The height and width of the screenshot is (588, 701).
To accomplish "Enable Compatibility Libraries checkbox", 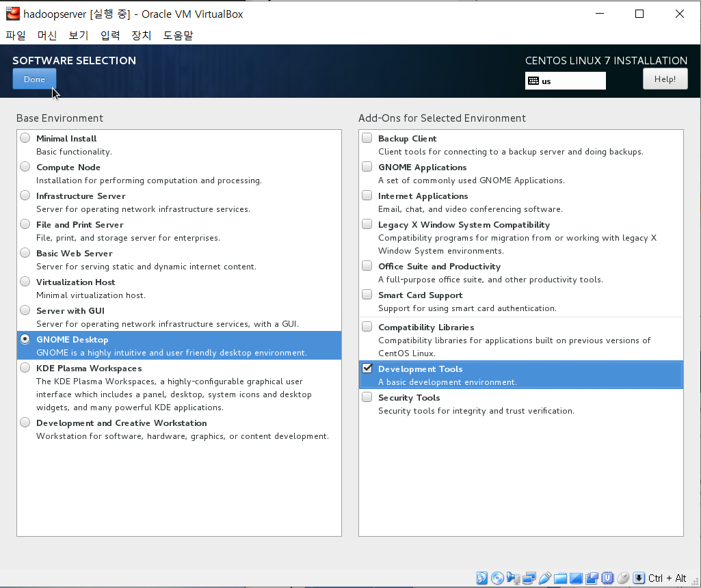I will coord(367,327).
